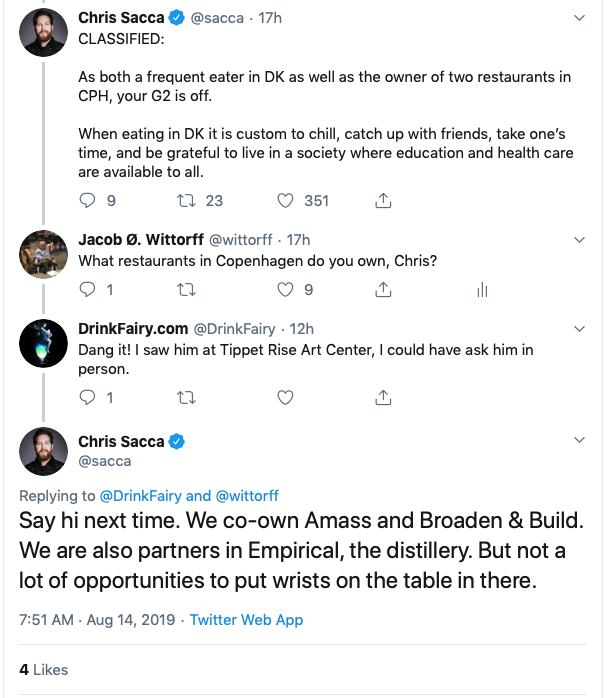Click the Twitter Web App source link
Viewport: 608px width, 698px height.
click(246, 620)
